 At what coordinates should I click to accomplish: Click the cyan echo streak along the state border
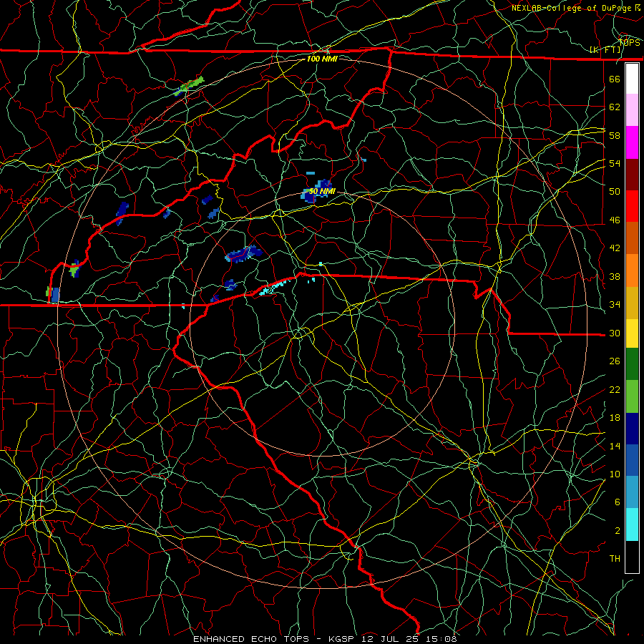click(x=274, y=287)
